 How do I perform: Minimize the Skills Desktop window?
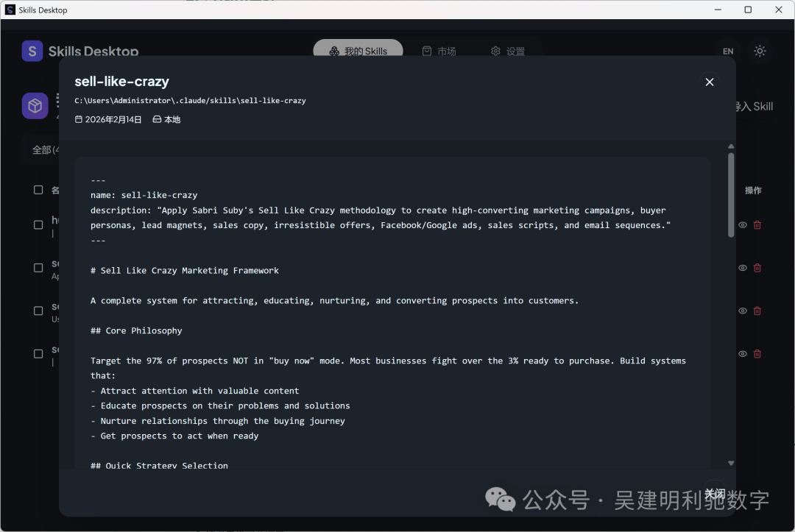[x=718, y=10]
